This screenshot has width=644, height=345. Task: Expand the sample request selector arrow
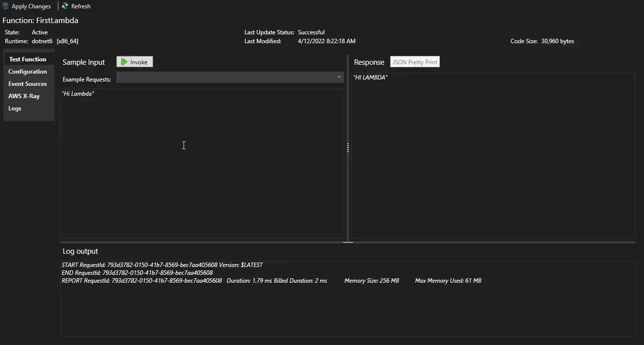(339, 77)
